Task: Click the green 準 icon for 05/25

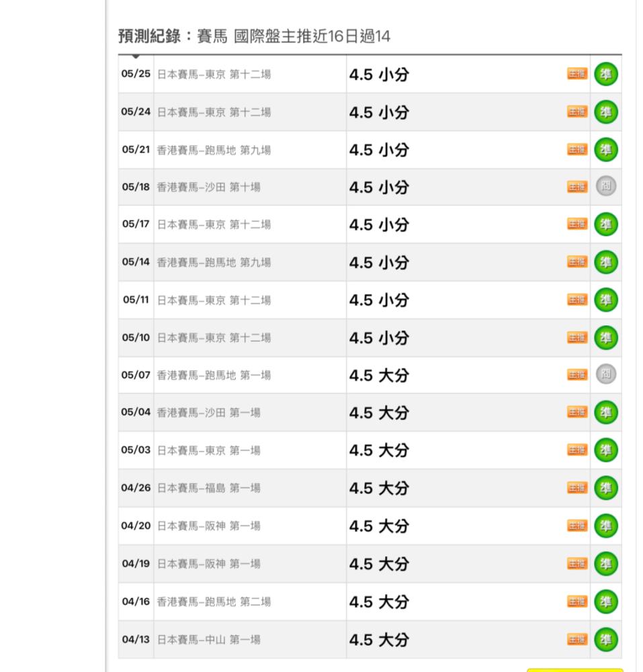Action: pyautogui.click(x=606, y=74)
